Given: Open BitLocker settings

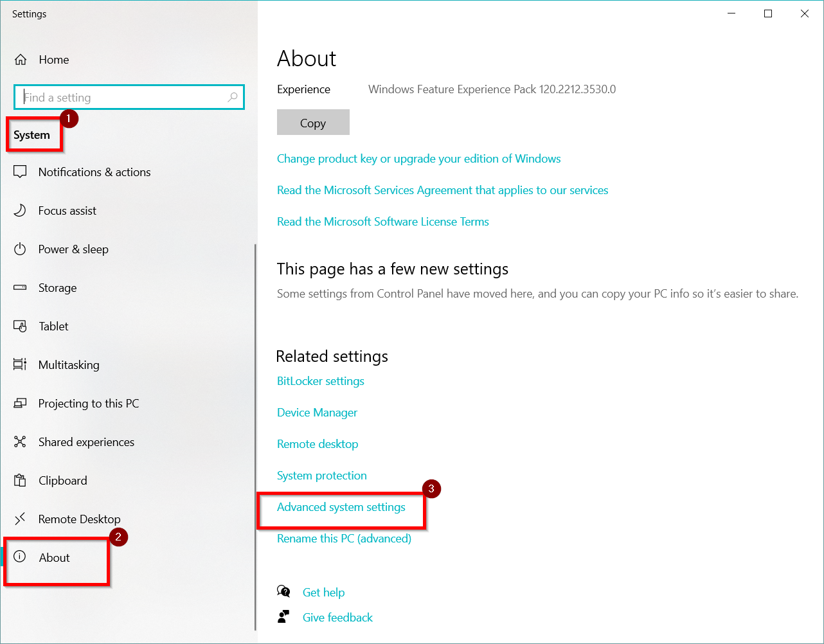Looking at the screenshot, I should [320, 380].
